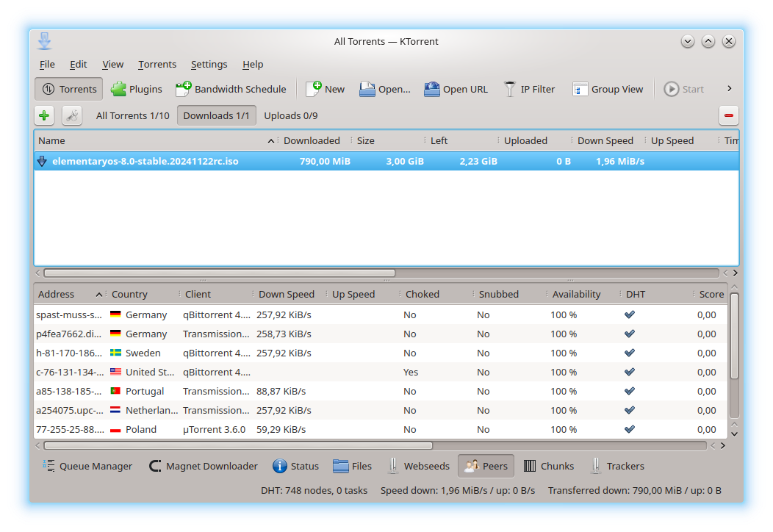
Task: Open the Queue Manager panel
Action: (x=87, y=467)
